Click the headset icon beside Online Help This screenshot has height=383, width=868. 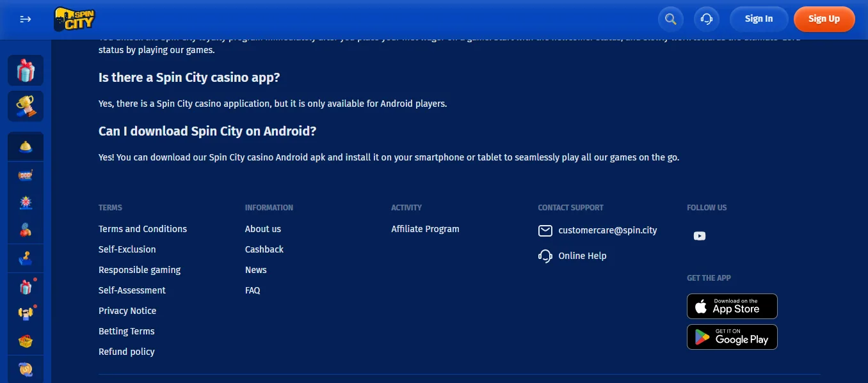coord(545,256)
